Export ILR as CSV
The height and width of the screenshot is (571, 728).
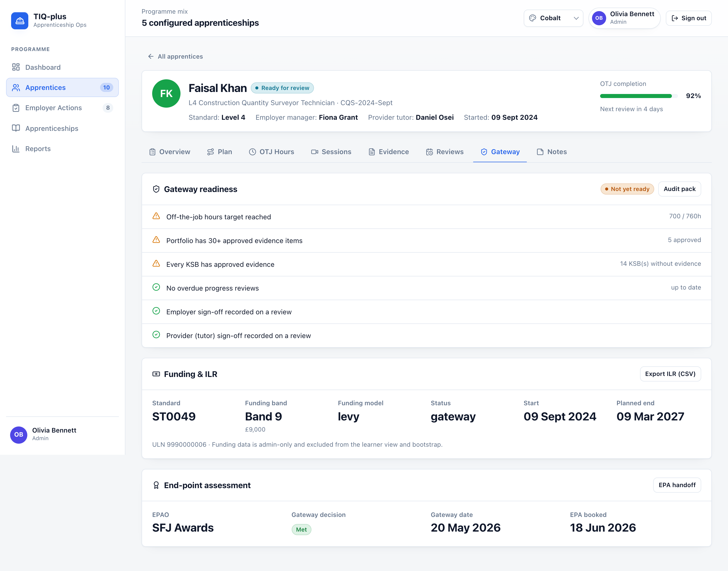(x=670, y=374)
